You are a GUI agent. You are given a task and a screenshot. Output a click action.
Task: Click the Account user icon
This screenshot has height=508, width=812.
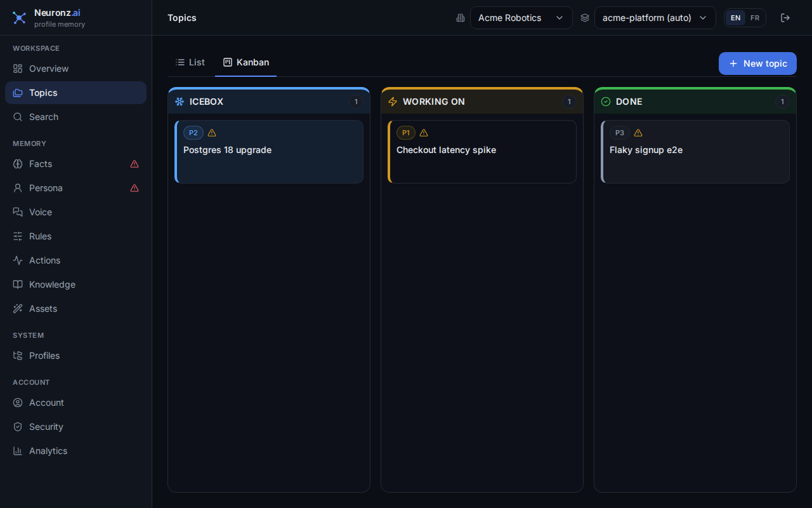pos(18,403)
